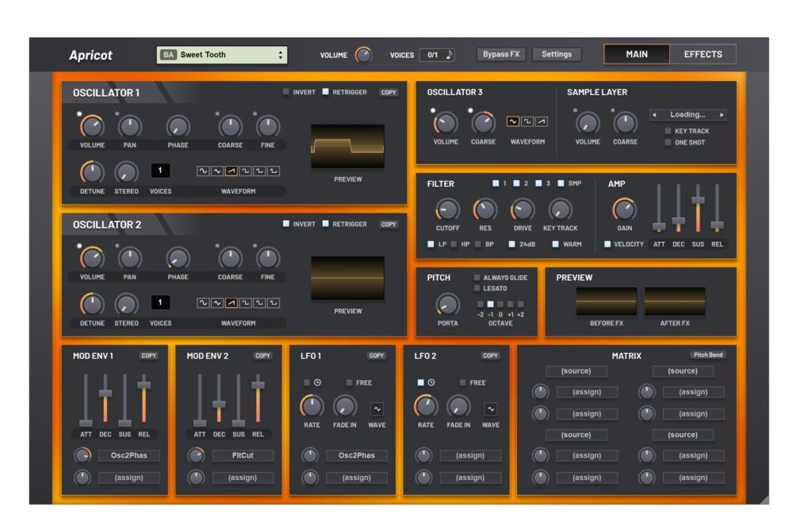The image size is (812, 518).
Task: Select the first sine waveform in Oscillator 1
Action: coord(203,171)
